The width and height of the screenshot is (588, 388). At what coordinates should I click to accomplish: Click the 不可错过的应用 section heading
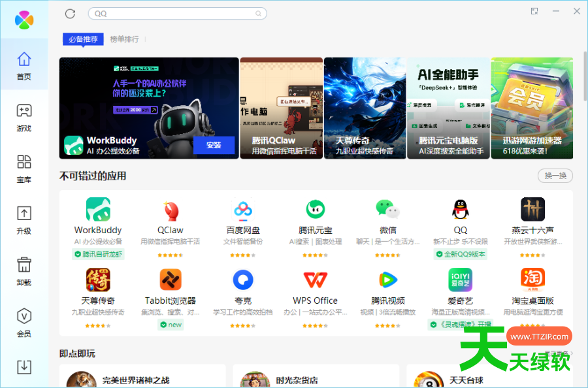[93, 176]
